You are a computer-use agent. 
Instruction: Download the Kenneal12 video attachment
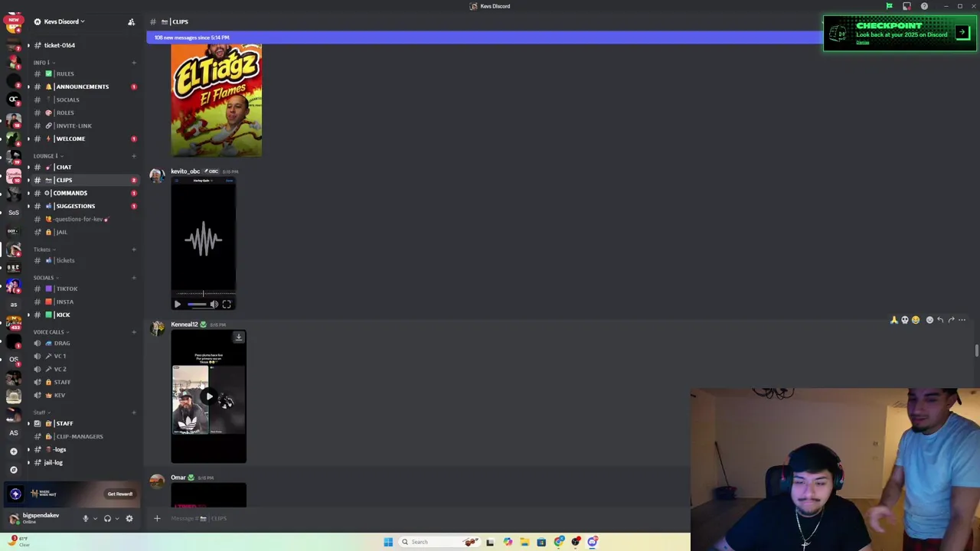click(238, 337)
